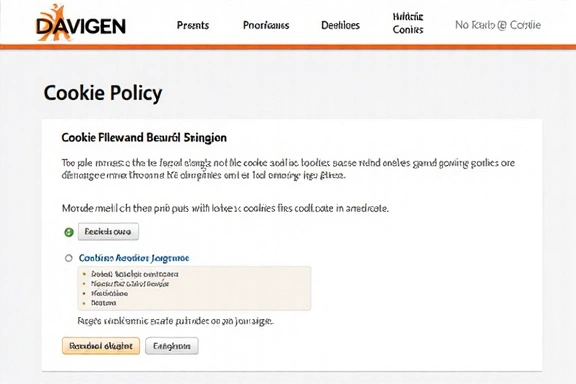This screenshot has width=576, height=384.
Task: Click the Cookie Filewand section heading
Action: click(x=144, y=138)
